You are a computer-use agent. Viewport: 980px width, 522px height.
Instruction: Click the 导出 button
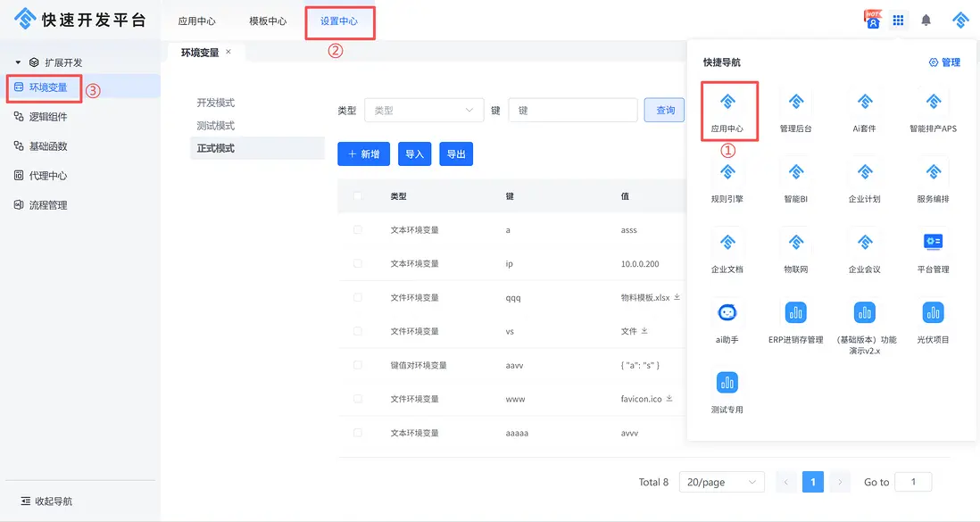coord(456,153)
